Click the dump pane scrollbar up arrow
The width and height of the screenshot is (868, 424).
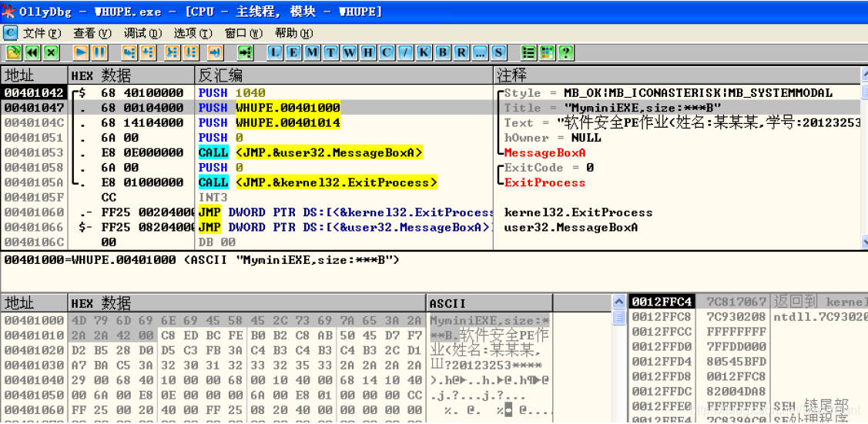tap(619, 302)
